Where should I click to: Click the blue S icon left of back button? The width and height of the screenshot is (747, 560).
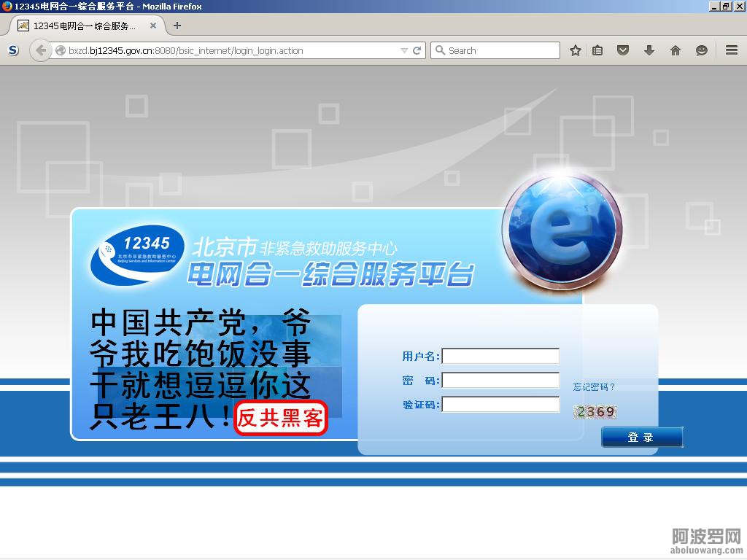13,50
